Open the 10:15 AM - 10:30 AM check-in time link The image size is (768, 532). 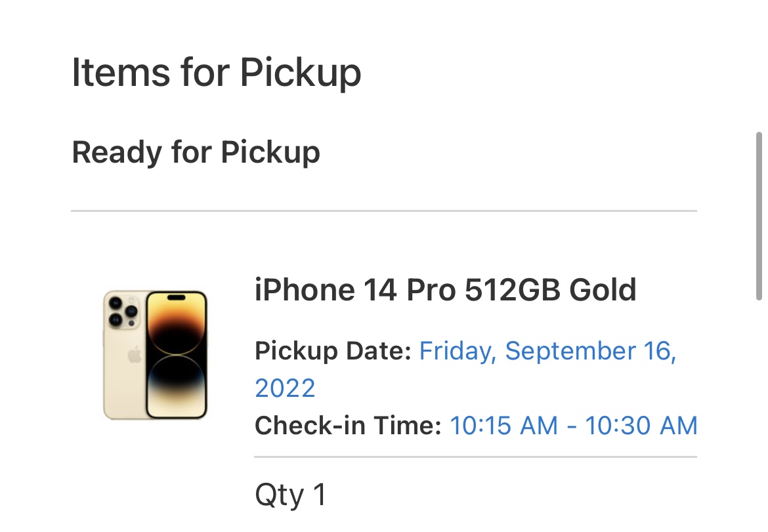click(574, 425)
